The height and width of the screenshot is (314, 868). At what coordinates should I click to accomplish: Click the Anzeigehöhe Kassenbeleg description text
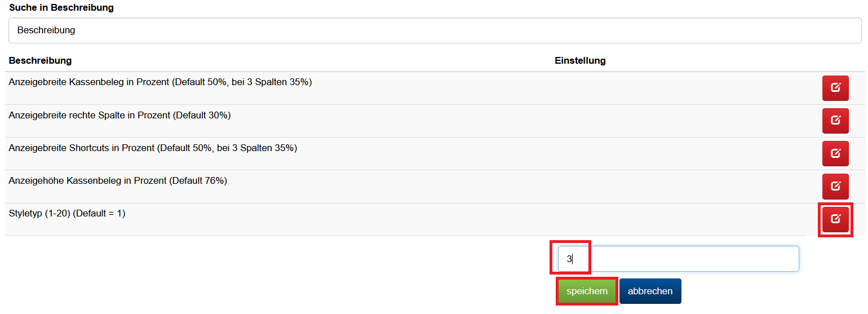(x=118, y=181)
